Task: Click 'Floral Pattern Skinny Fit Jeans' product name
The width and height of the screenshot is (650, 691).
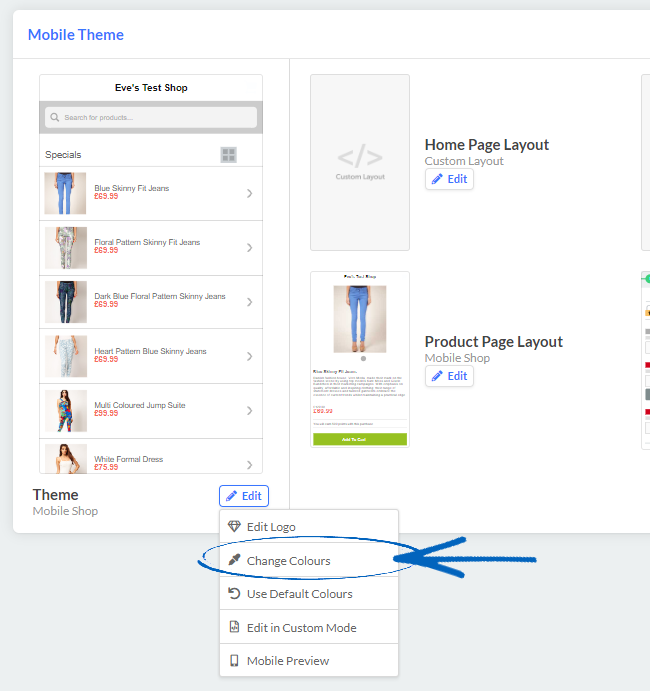Action: [x=147, y=242]
